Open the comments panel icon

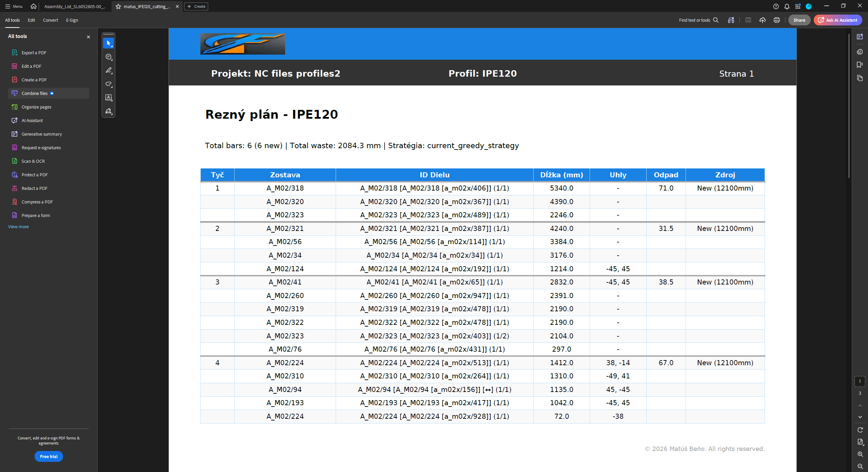coord(860,52)
